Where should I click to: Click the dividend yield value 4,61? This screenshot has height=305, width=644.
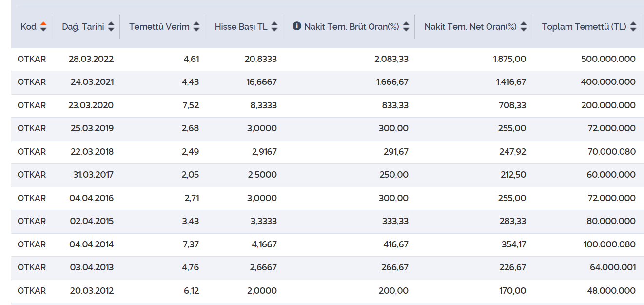191,59
